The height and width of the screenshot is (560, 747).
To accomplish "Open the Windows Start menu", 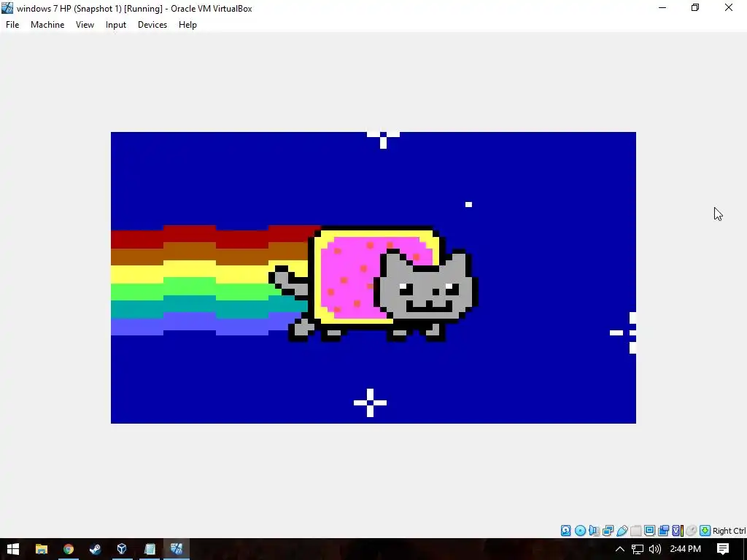I will point(13,549).
